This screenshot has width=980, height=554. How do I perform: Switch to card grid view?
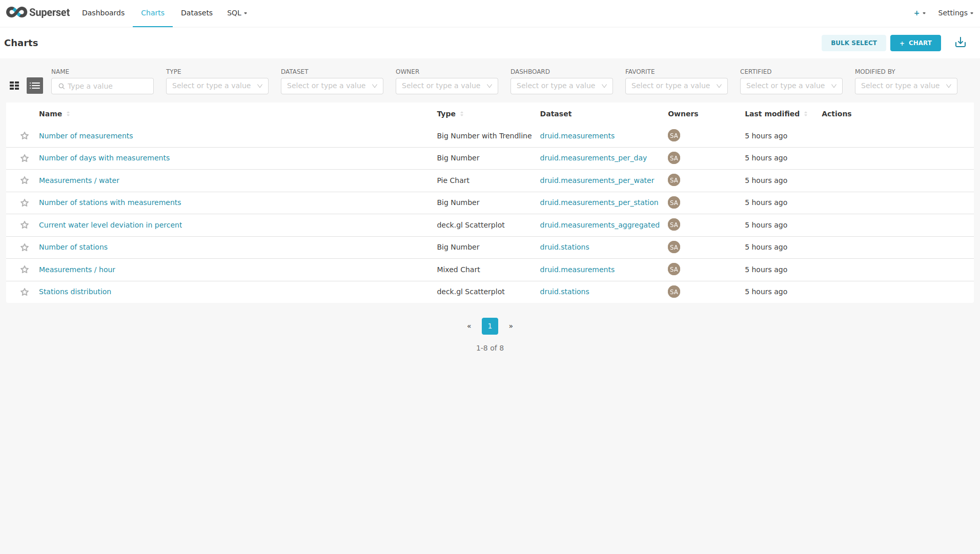pos(14,86)
